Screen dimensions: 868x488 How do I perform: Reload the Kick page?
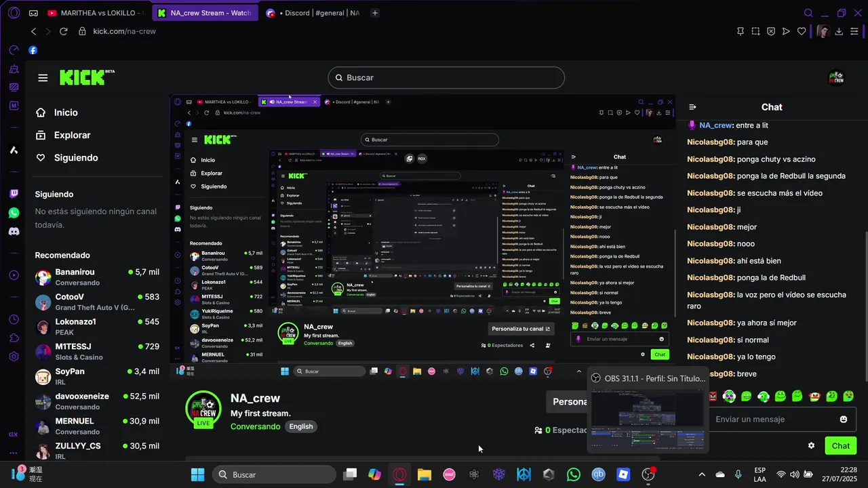pos(64,31)
